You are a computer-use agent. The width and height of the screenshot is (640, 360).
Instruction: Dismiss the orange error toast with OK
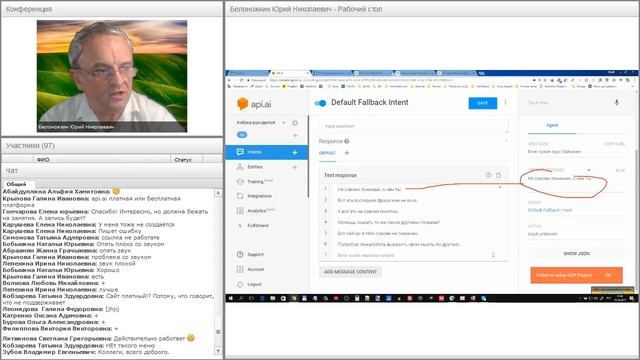[x=608, y=275]
